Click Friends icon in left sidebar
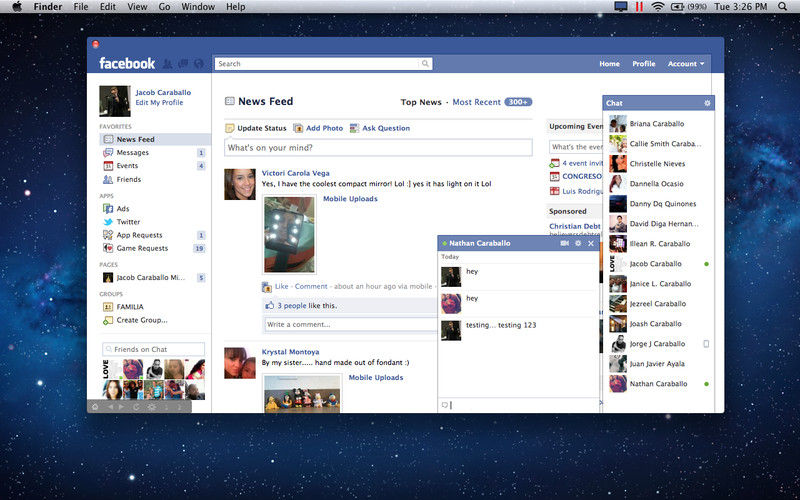 click(x=108, y=180)
